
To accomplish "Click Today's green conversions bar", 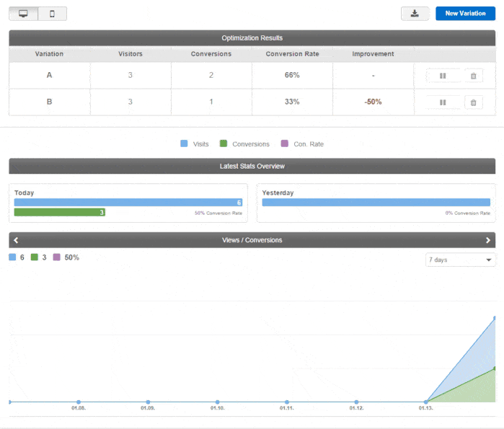I will pyautogui.click(x=60, y=213).
